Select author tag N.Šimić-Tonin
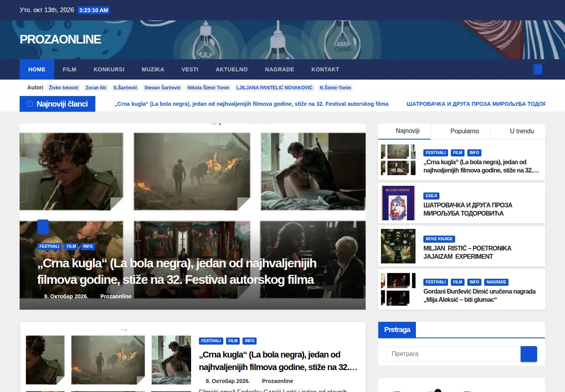 click(335, 88)
